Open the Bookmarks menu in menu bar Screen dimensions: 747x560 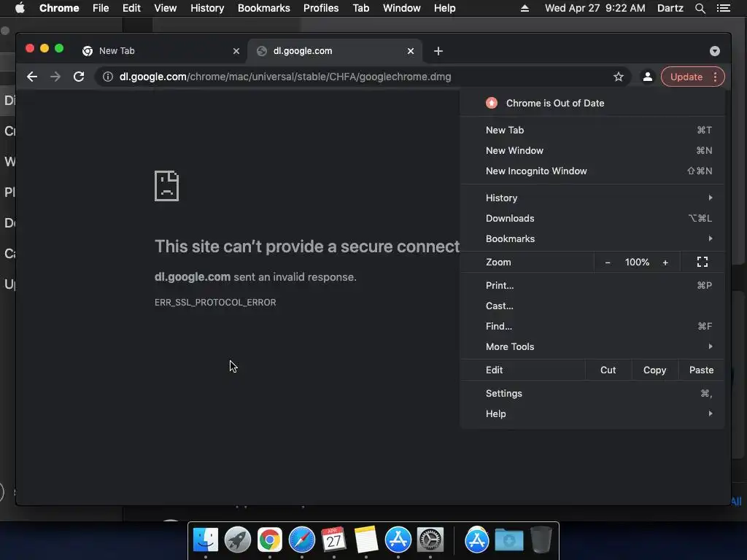[263, 8]
